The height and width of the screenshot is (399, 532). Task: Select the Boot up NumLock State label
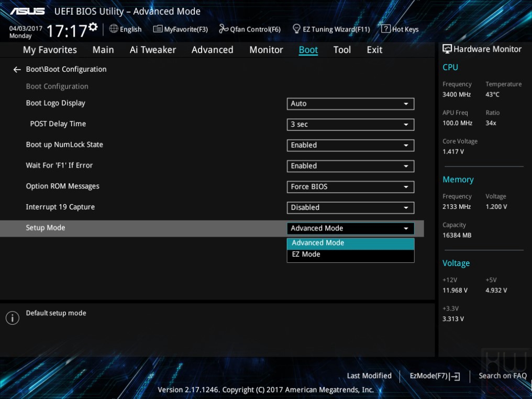64,145
